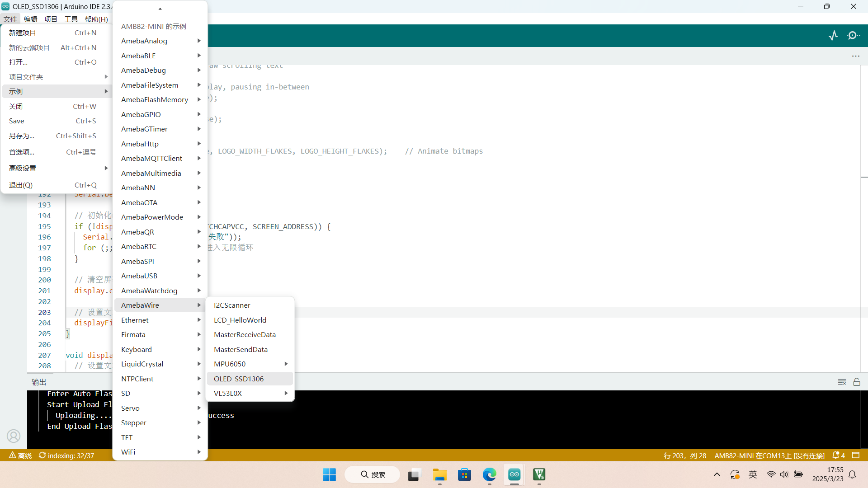
Task: Open the 文件 menu in menu bar
Action: coord(10,19)
